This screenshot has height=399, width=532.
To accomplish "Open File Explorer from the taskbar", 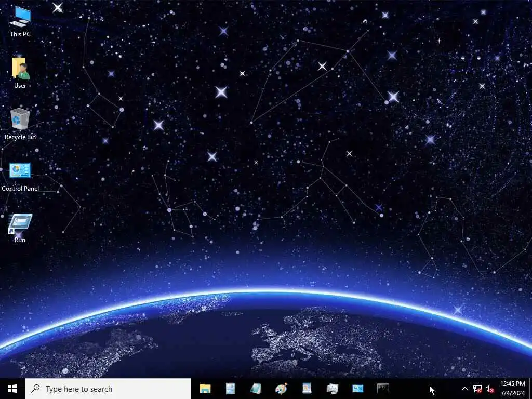I will (x=205, y=389).
